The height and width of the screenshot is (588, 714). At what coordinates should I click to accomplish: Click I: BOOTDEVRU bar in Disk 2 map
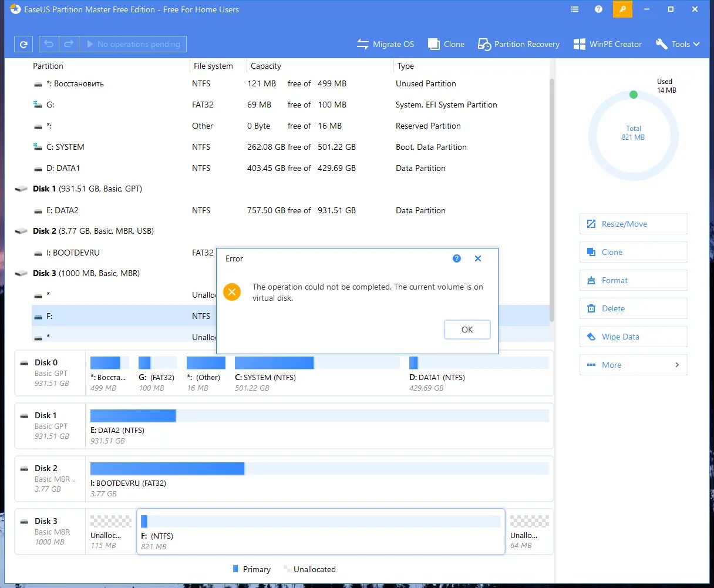[319, 468]
